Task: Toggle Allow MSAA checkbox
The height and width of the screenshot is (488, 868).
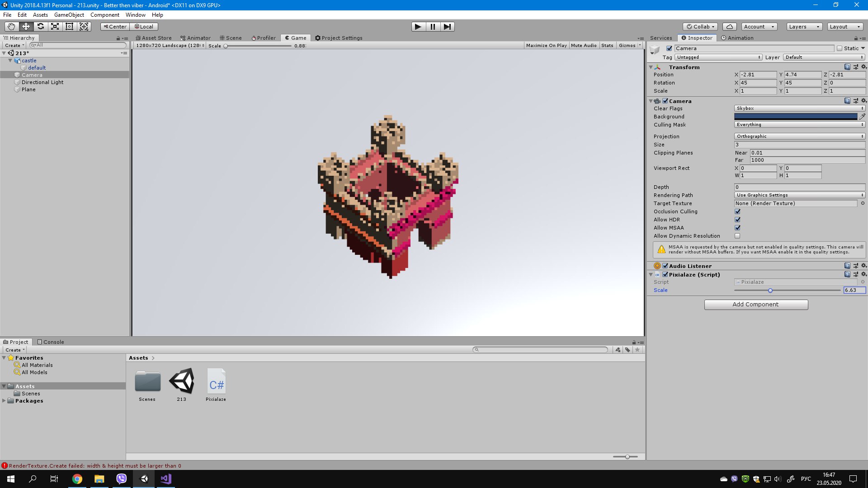Action: 737,228
